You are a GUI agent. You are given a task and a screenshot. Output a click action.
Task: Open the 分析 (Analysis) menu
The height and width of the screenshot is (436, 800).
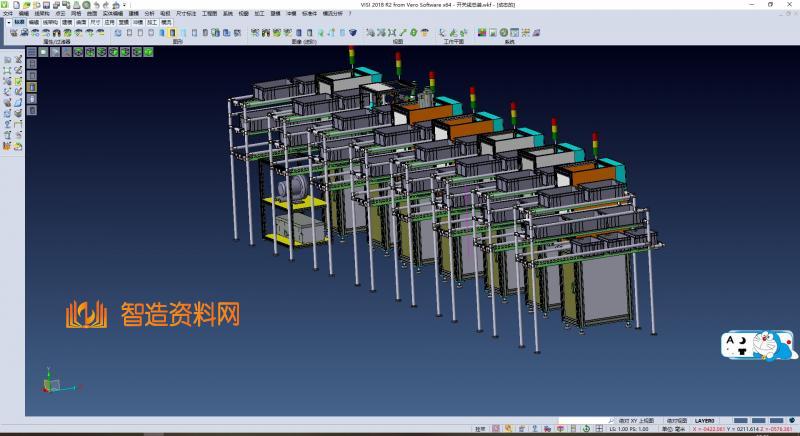click(x=149, y=13)
